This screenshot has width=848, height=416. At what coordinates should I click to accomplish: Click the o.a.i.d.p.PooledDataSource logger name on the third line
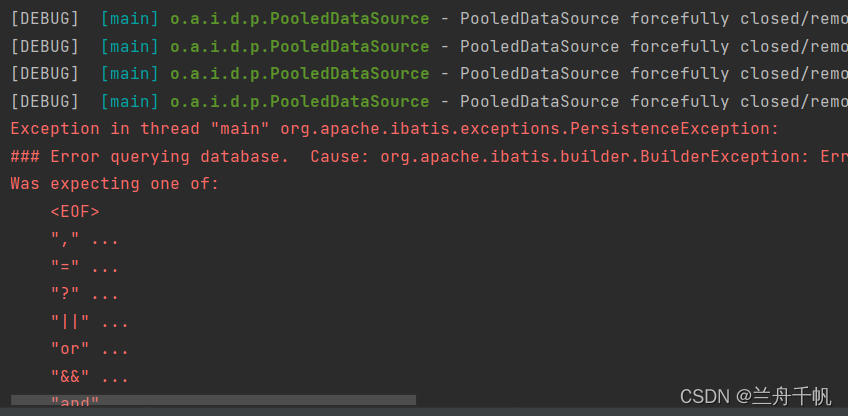299,73
